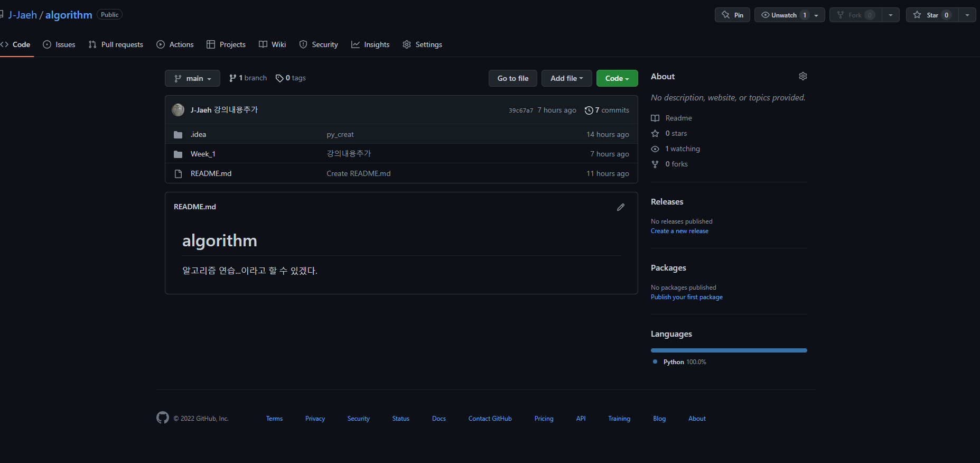The width and height of the screenshot is (980, 463).
Task: Click the Go to file button
Action: pos(513,78)
